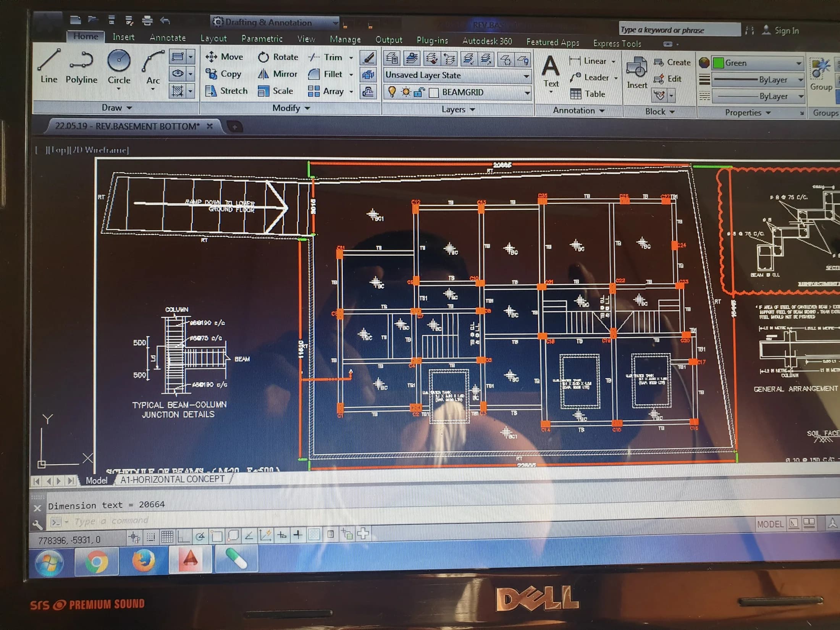The width and height of the screenshot is (840, 630).
Task: Switch to the Annotate ribbon tab
Action: [x=168, y=37]
